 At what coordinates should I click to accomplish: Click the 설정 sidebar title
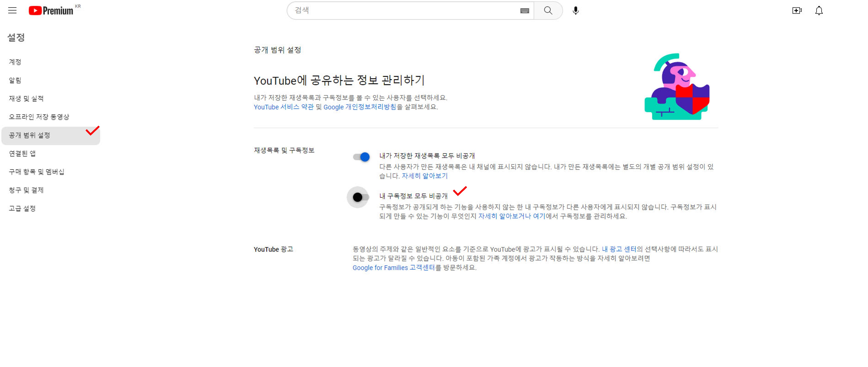point(16,38)
